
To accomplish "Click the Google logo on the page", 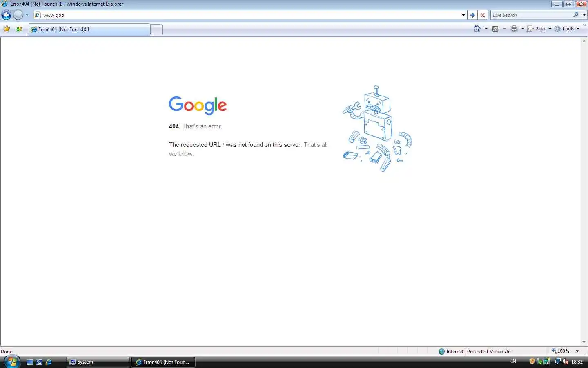I will coord(198,105).
